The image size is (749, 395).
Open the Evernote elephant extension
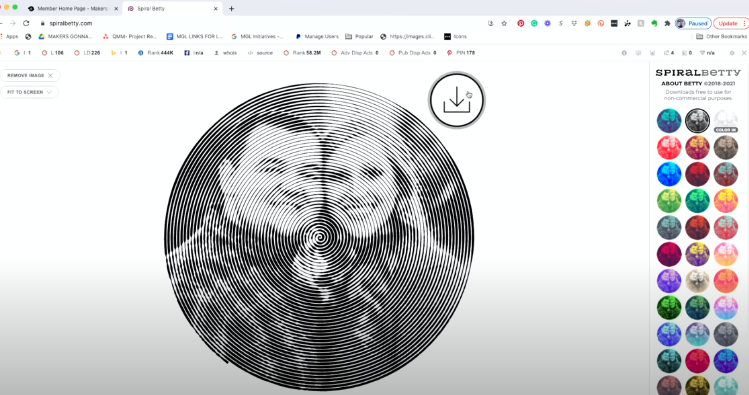654,23
